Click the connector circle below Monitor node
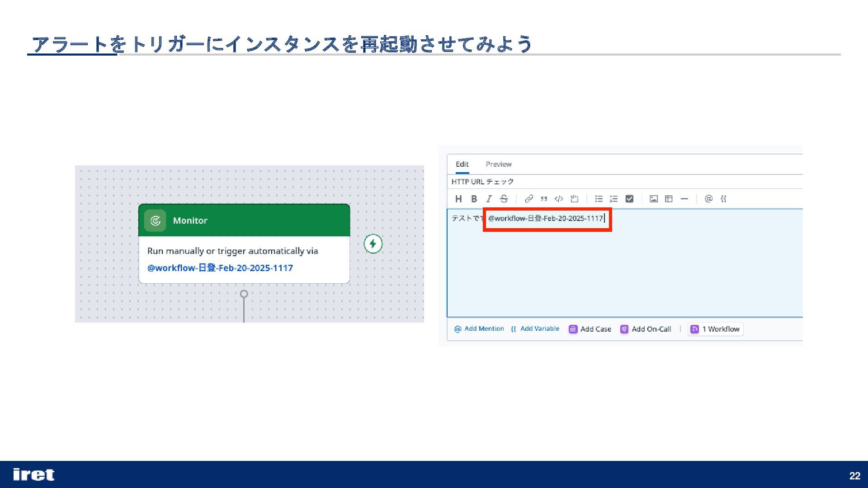Viewport: 868px width, 488px height. click(x=244, y=294)
